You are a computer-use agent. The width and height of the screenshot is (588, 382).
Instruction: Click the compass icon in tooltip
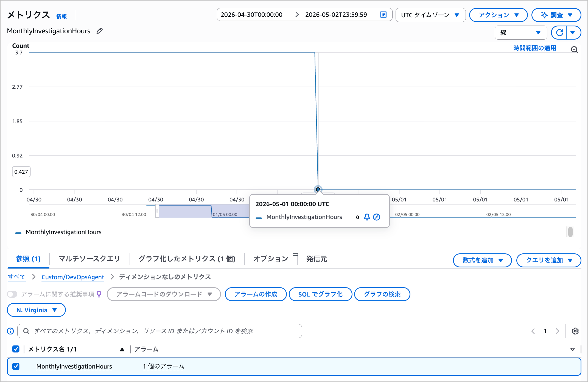click(x=377, y=217)
